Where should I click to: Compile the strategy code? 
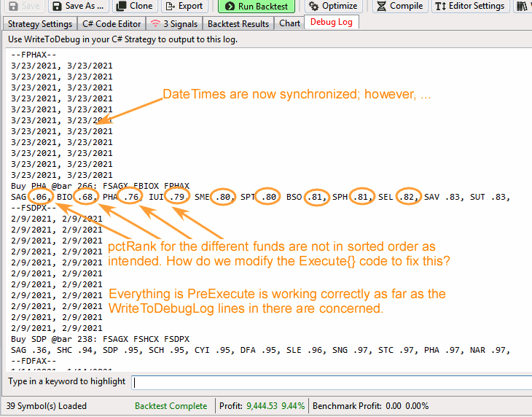pos(399,7)
